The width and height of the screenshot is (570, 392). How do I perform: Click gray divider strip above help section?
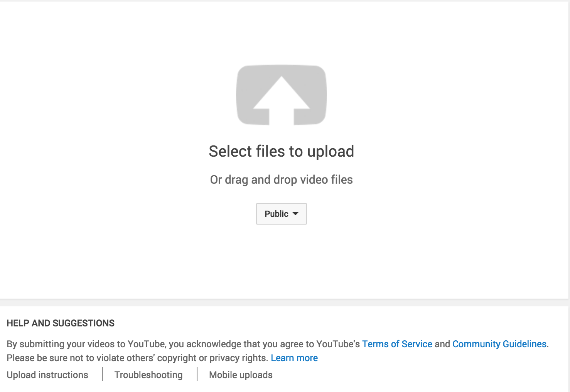click(x=284, y=302)
